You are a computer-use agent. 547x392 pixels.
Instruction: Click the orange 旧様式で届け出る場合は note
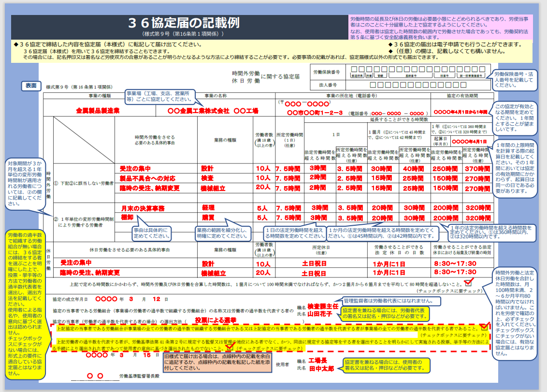(217, 363)
